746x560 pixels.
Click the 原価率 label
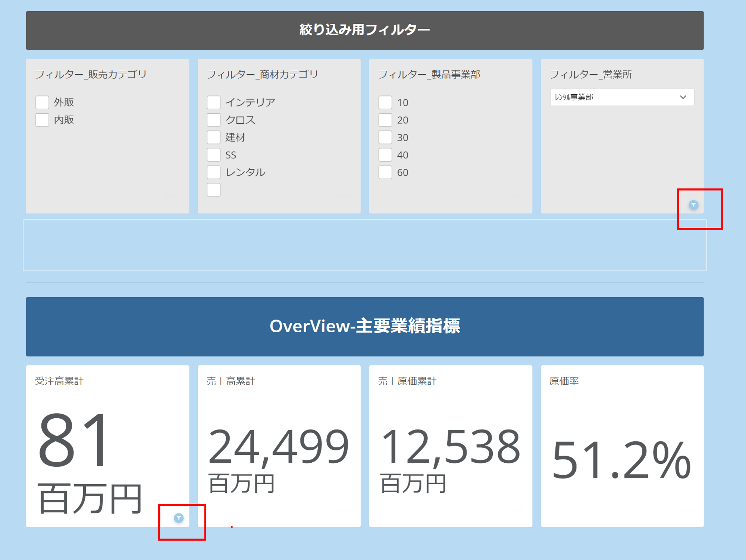pos(564,381)
